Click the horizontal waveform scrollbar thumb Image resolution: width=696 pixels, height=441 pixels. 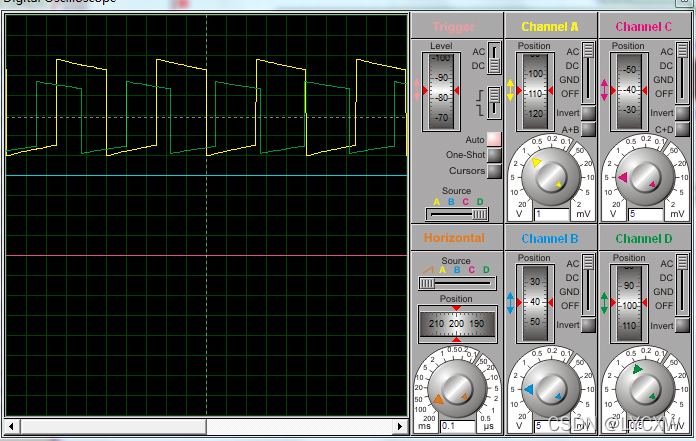pos(113,427)
